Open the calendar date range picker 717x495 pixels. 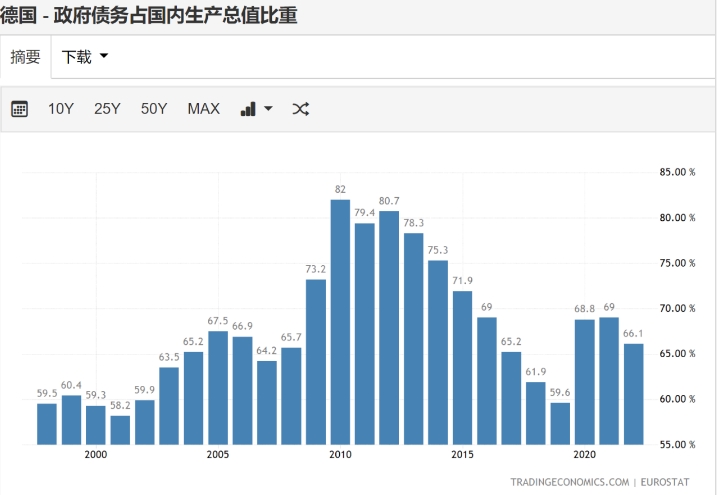tap(19, 109)
